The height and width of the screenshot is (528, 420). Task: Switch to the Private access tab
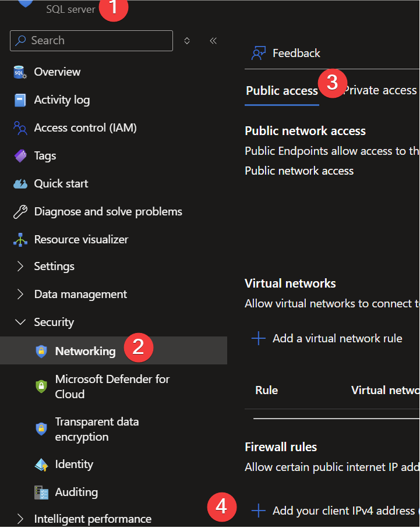point(382,91)
